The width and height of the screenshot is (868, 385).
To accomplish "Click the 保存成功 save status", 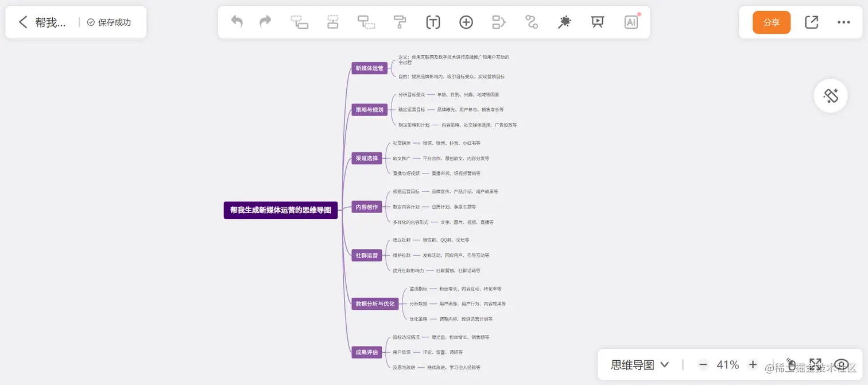I will click(x=109, y=22).
